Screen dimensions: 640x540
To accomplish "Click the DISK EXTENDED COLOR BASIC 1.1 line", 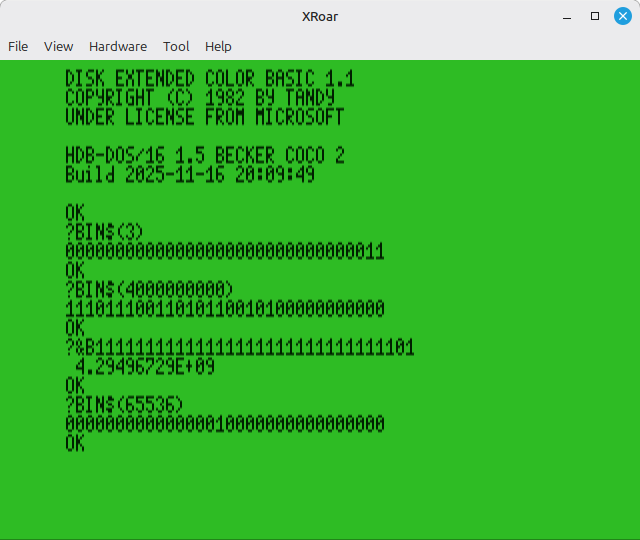I will (209, 79).
